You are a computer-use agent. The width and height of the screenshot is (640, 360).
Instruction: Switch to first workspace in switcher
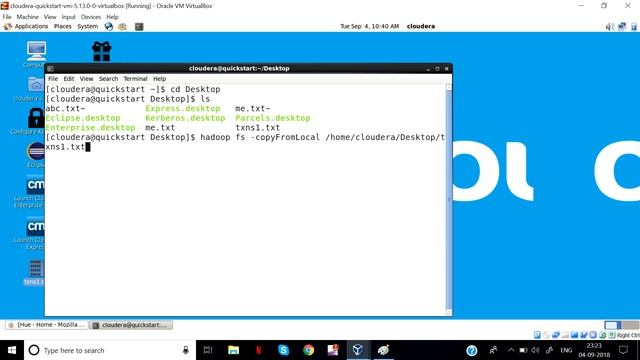pos(613,325)
